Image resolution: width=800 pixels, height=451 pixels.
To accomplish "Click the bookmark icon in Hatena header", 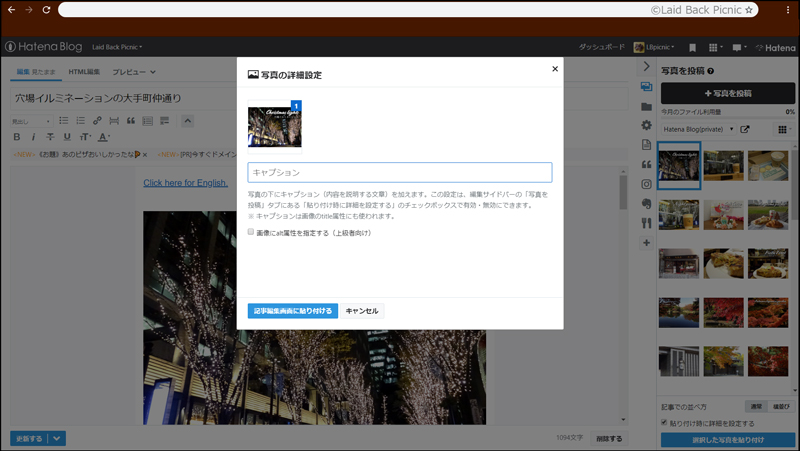I will click(692, 47).
